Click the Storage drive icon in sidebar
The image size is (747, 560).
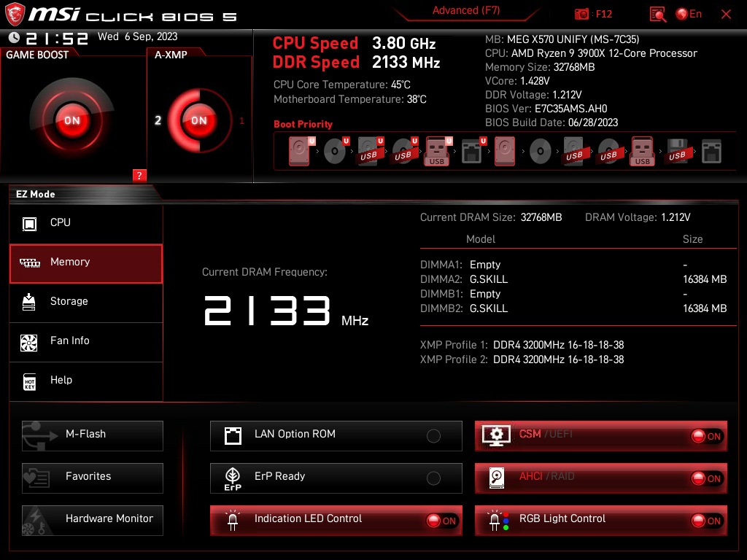(x=29, y=301)
